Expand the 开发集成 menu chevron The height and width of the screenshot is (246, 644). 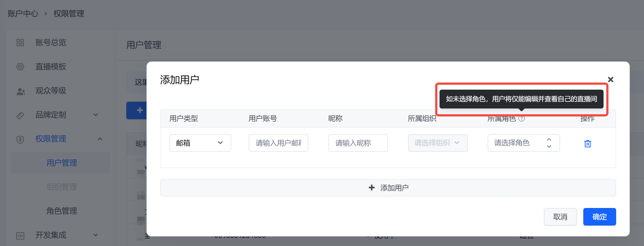[x=96, y=235]
